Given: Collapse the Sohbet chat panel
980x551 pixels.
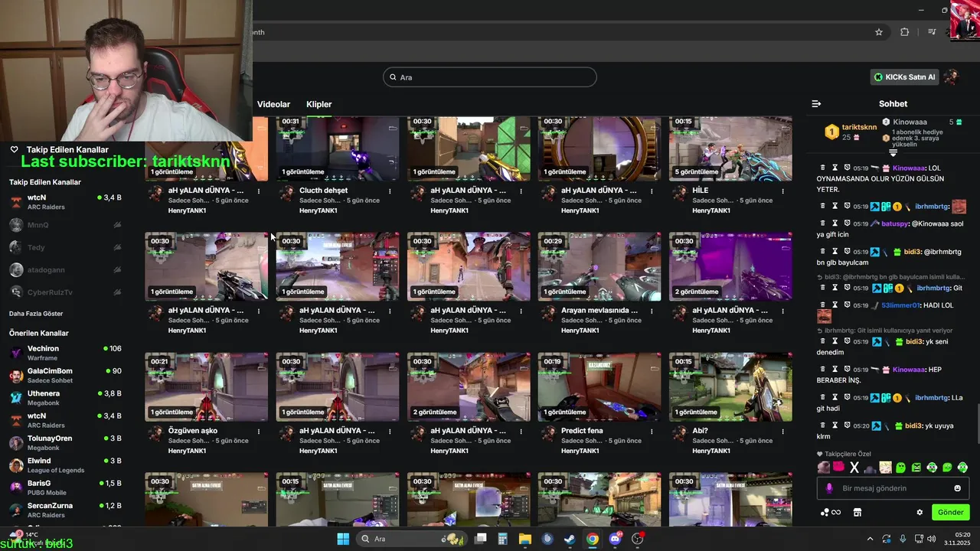Looking at the screenshot, I should (816, 103).
